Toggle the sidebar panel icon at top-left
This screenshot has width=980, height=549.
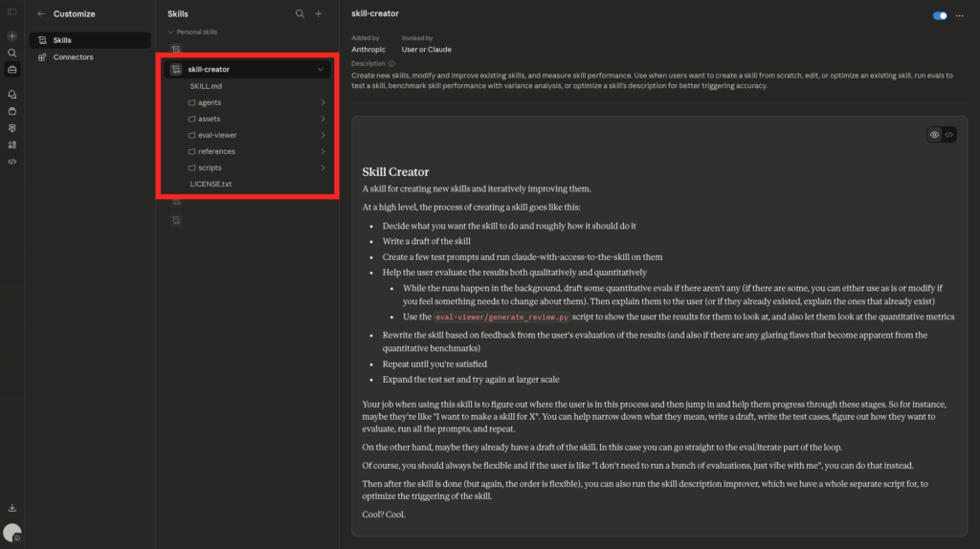pyautogui.click(x=12, y=11)
